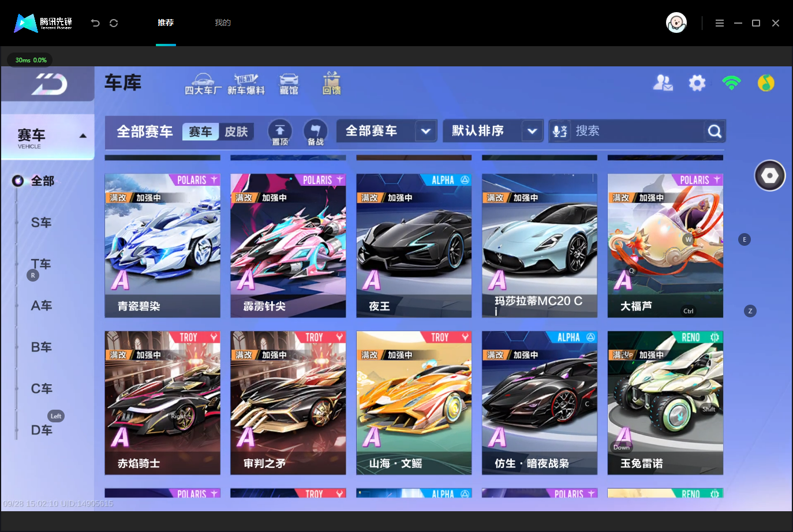Click in the 搜索 search field

click(638, 131)
